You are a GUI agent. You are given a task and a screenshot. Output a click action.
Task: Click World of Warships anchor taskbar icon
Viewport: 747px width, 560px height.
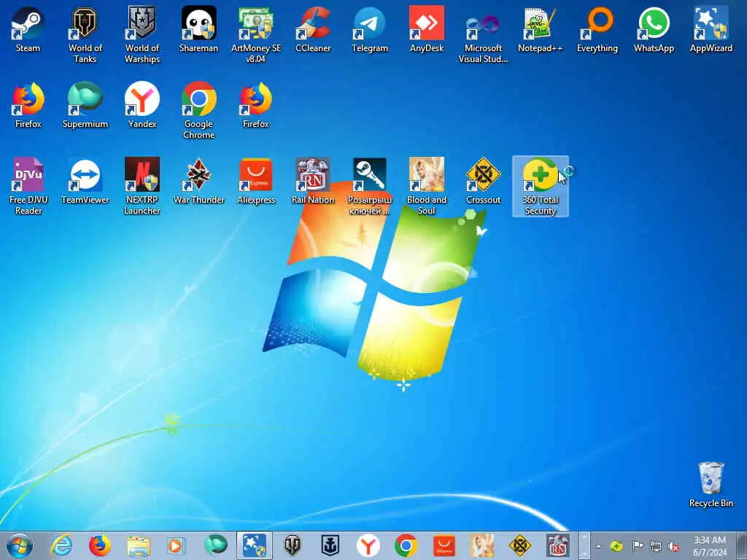pyautogui.click(x=330, y=545)
